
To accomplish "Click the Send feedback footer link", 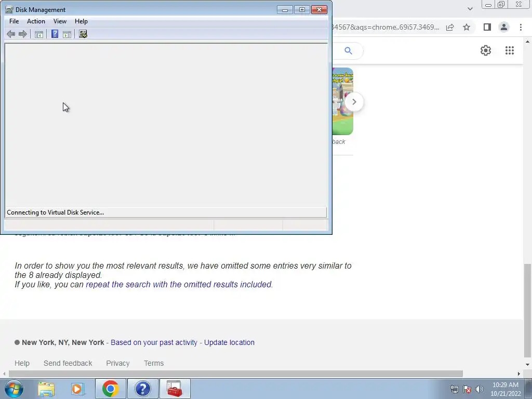I will [68, 363].
